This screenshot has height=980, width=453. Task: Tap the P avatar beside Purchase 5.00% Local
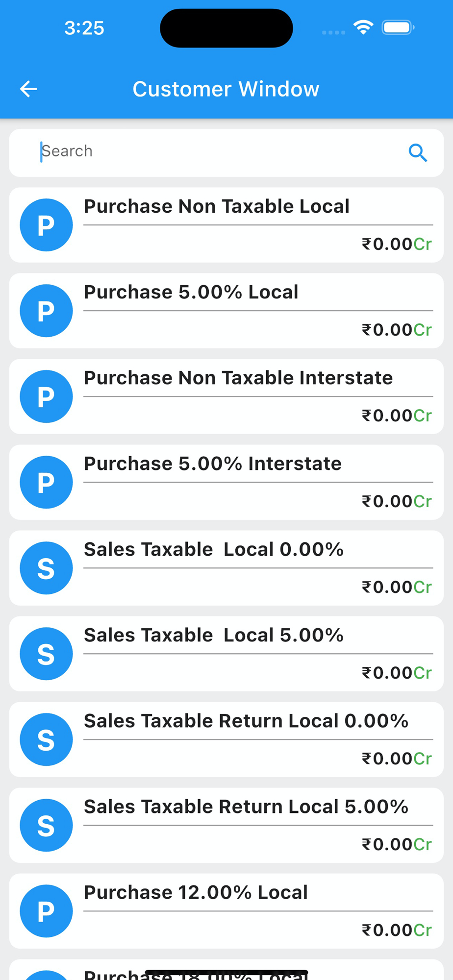(x=46, y=311)
